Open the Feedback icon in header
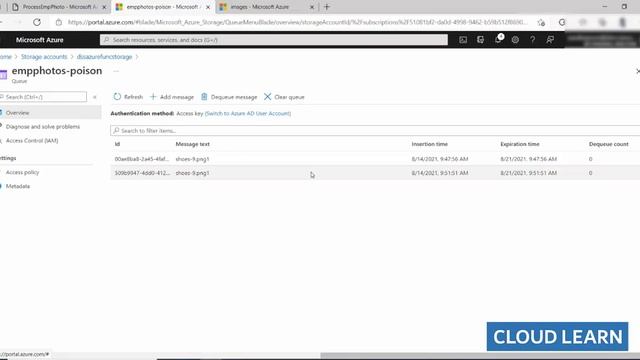This screenshot has width=640, height=360. [550, 40]
